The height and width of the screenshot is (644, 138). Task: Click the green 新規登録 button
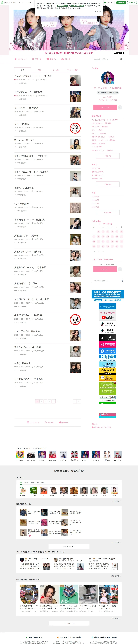click(121, 2)
